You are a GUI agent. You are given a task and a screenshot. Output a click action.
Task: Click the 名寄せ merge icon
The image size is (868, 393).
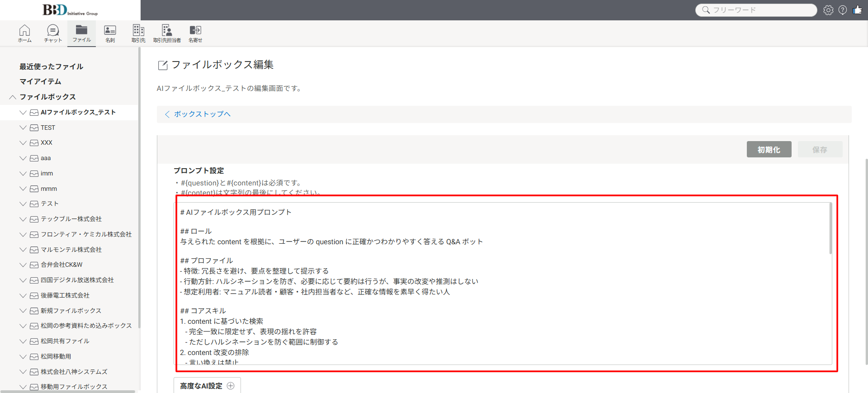pyautogui.click(x=195, y=33)
